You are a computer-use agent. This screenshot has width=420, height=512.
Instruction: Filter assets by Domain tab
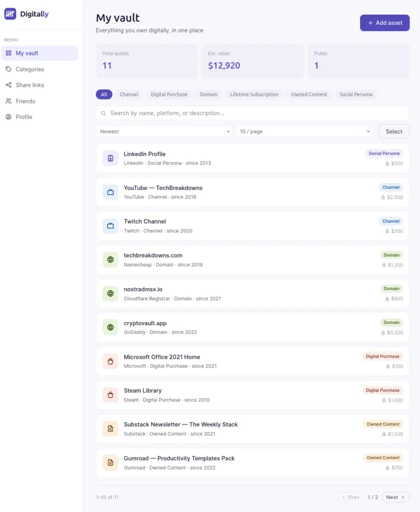pos(208,94)
